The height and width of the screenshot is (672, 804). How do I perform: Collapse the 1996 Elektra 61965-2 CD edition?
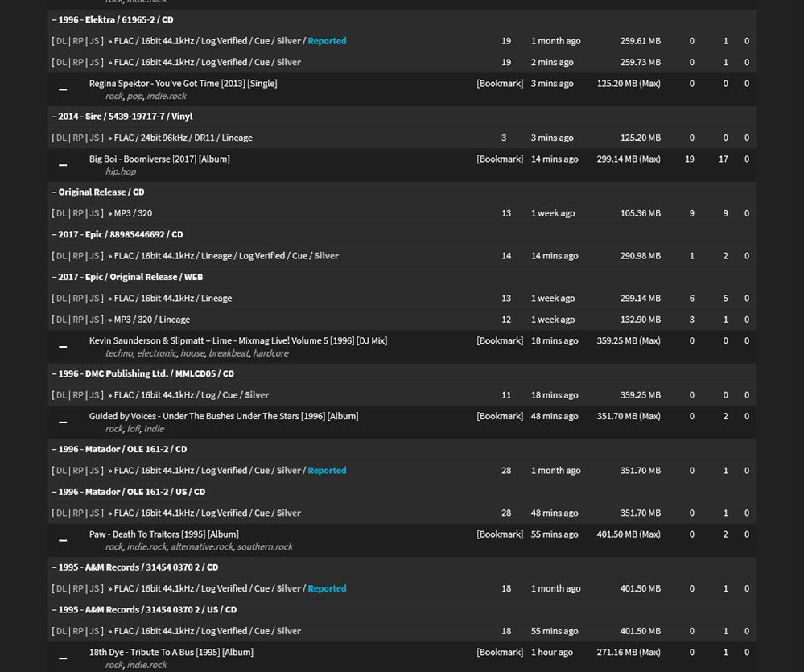click(x=54, y=19)
